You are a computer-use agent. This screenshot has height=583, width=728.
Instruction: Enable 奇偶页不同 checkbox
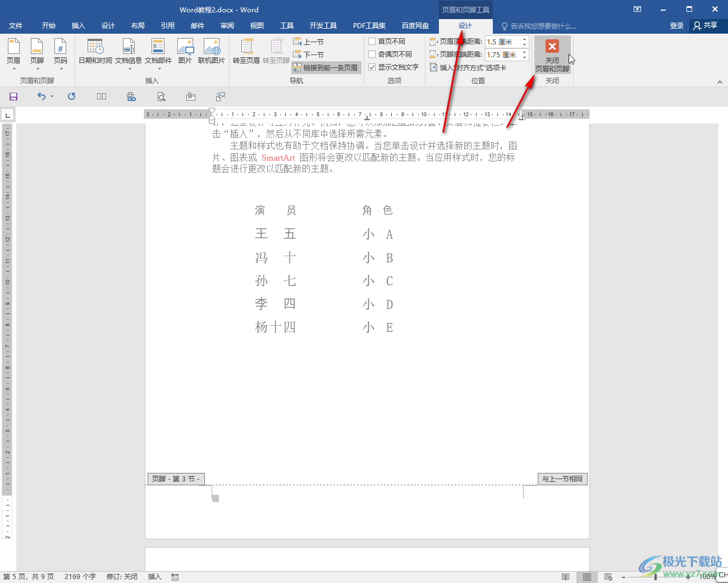tap(372, 54)
